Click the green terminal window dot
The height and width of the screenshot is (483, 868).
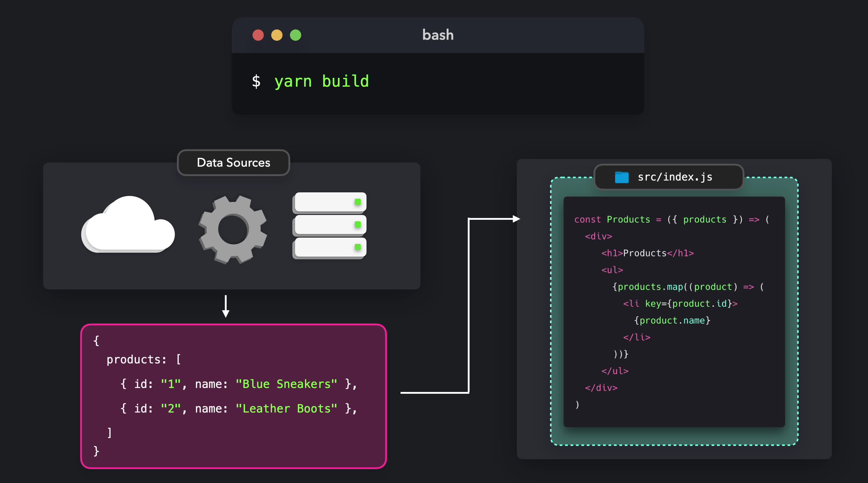[295, 35]
